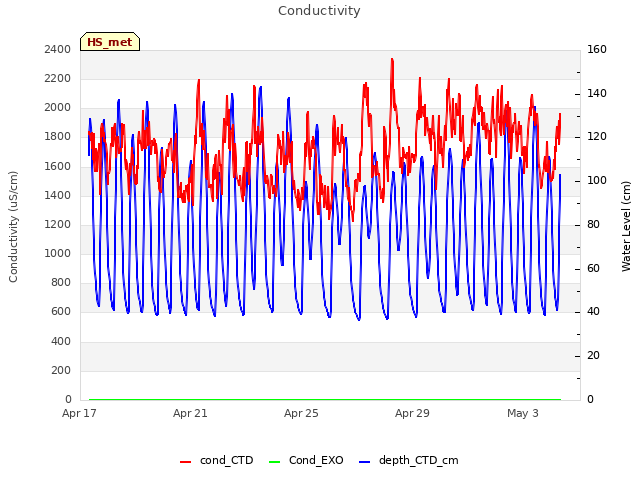Click the 600 left axis tick label
This screenshot has height=480, width=640.
pos(61,312)
